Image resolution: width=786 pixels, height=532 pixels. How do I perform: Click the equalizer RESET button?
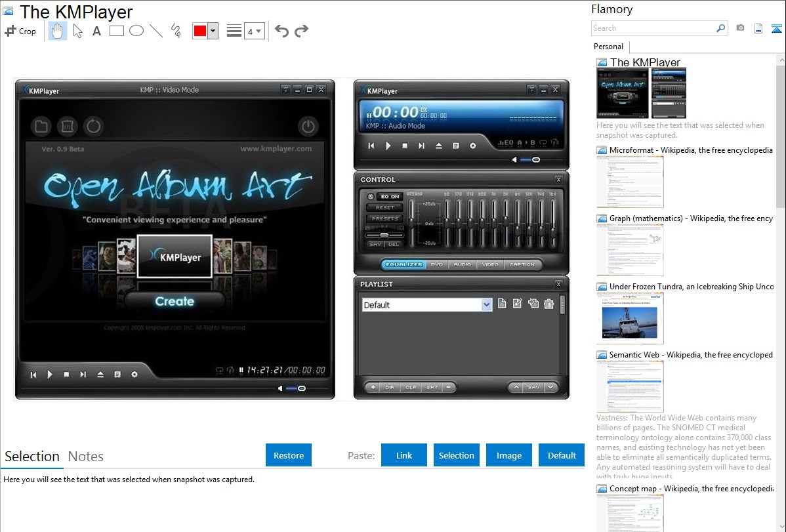[385, 207]
